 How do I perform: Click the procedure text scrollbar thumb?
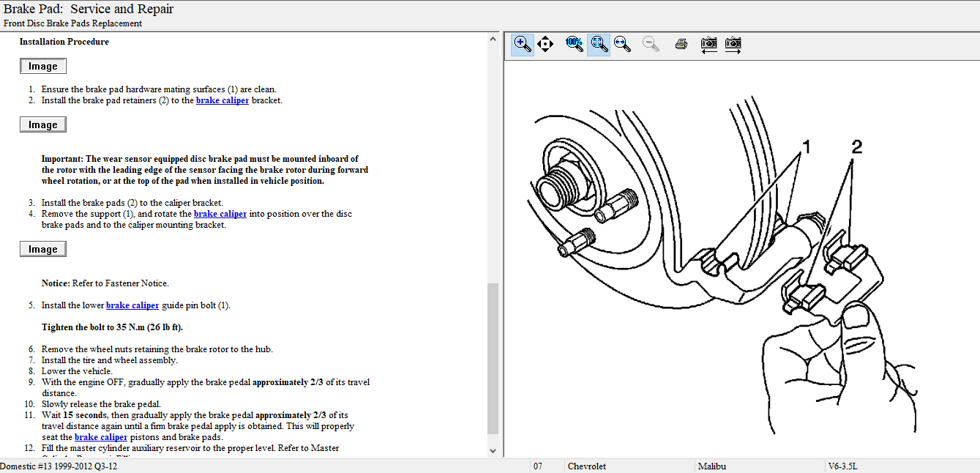pyautogui.click(x=493, y=359)
